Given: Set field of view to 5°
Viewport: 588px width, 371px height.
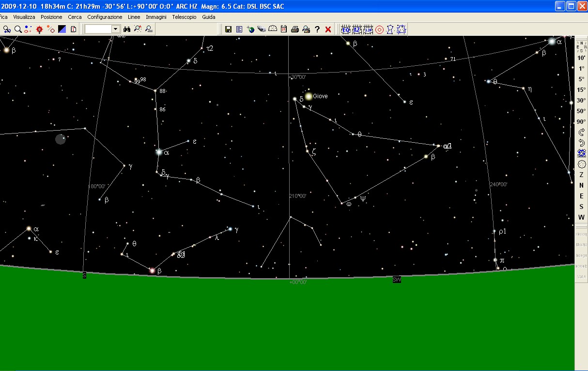Looking at the screenshot, I should click(581, 79).
